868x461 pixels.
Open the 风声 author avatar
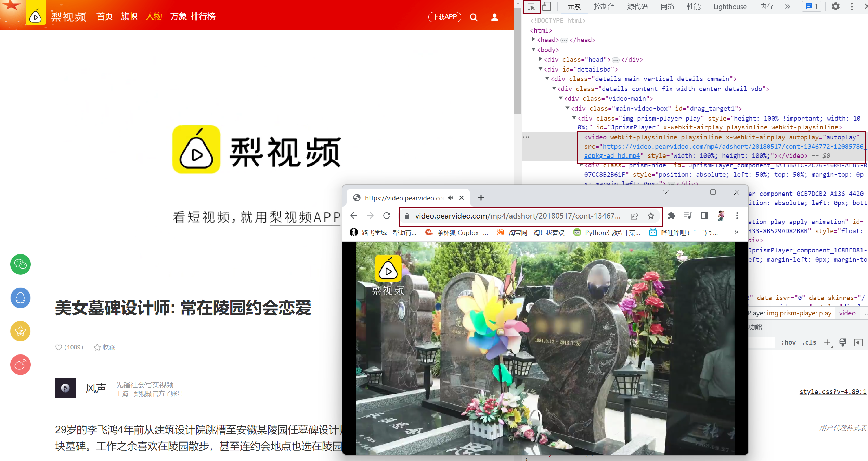pyautogui.click(x=65, y=388)
